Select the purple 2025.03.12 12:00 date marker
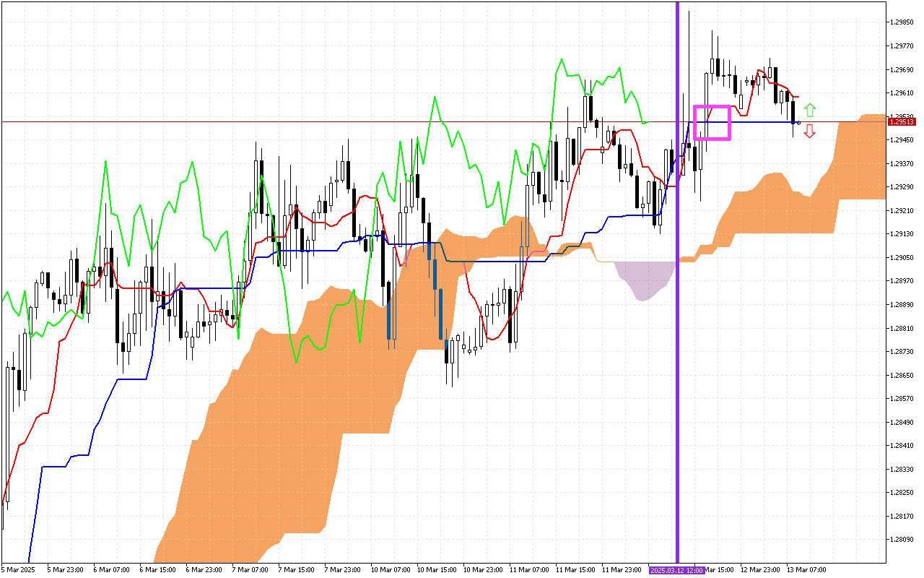 [677, 570]
